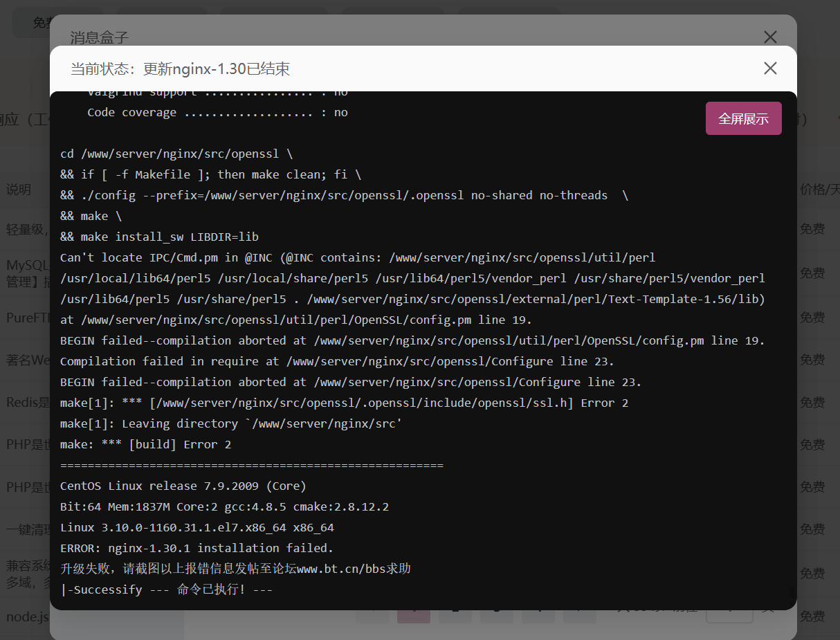The image size is (840, 640).
Task: Click the line '&& if [ -f Makefile ]; then make clean'
Action: point(210,174)
